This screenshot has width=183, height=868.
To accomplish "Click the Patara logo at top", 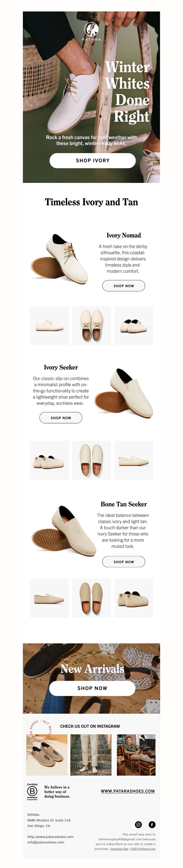I will point(91,31).
